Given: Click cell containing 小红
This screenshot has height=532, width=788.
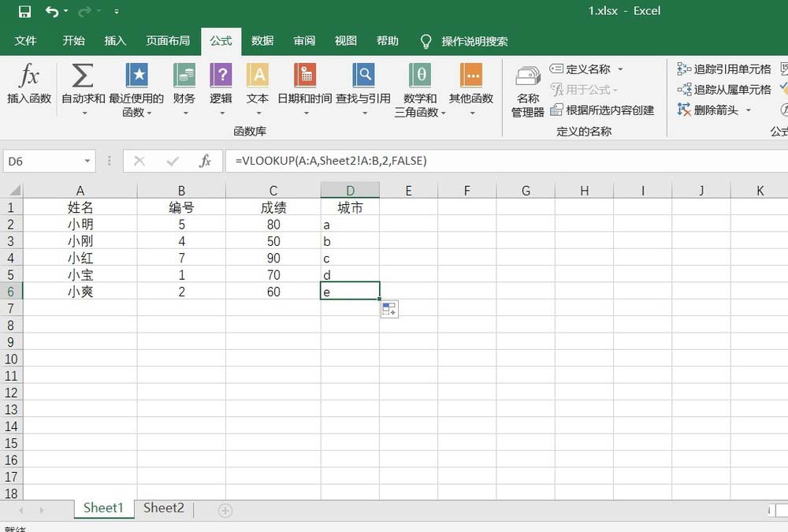Looking at the screenshot, I should tap(80, 258).
